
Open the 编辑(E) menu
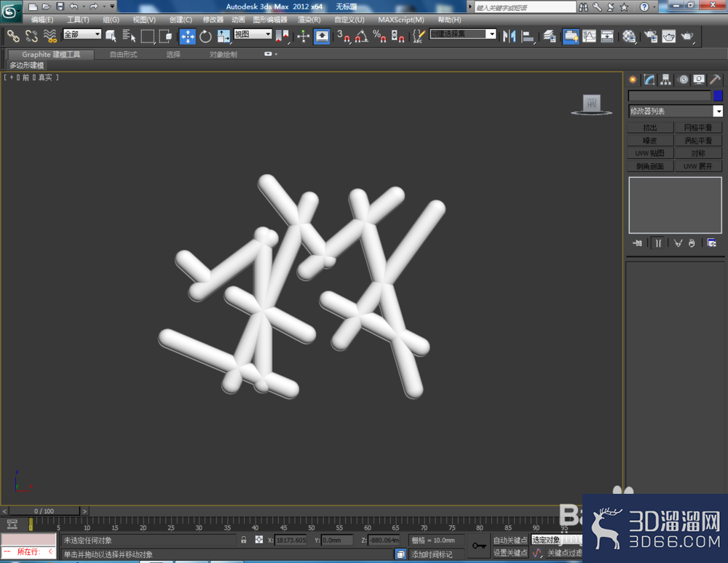pos(42,20)
